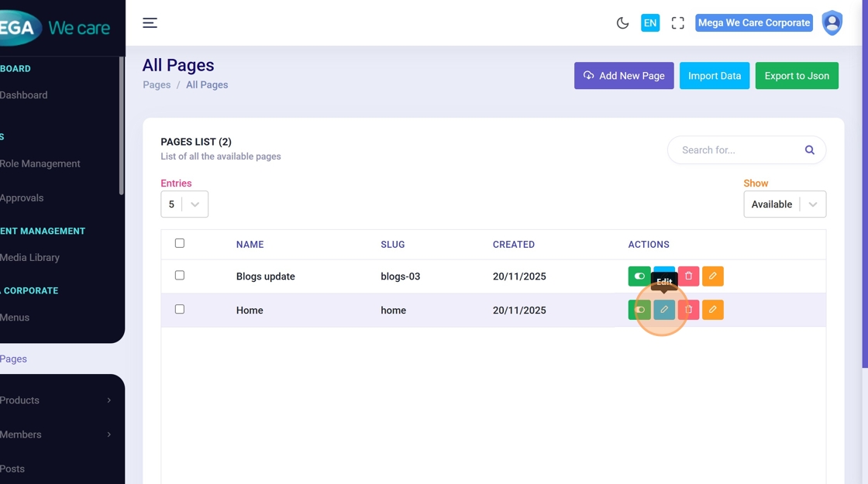
Task: Click the orange pencil icon in Home row
Action: (713, 310)
